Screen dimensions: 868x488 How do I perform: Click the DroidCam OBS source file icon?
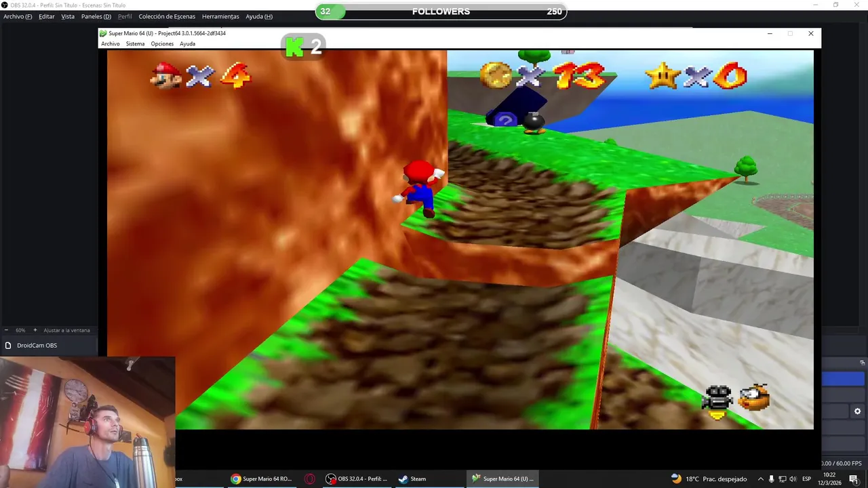[8, 345]
